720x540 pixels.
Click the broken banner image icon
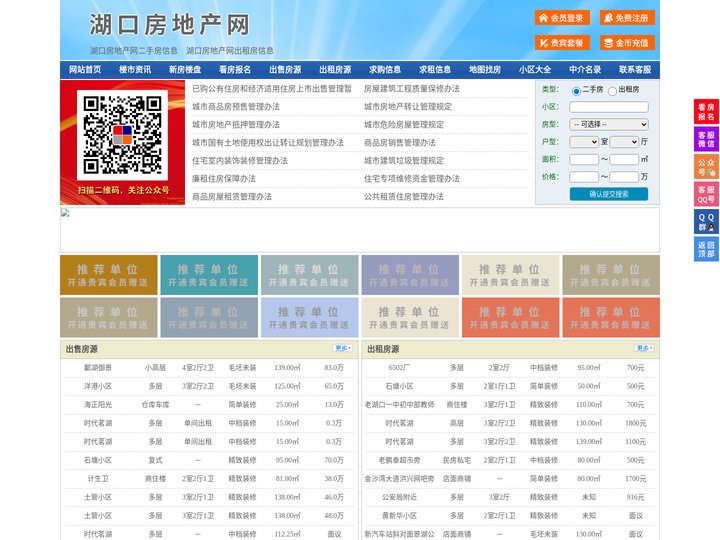coord(65,213)
